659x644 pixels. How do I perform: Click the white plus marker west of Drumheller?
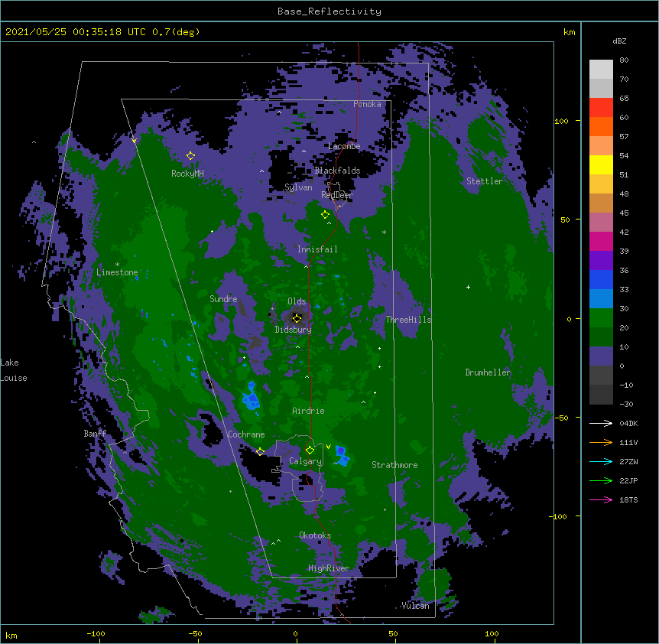coord(468,287)
